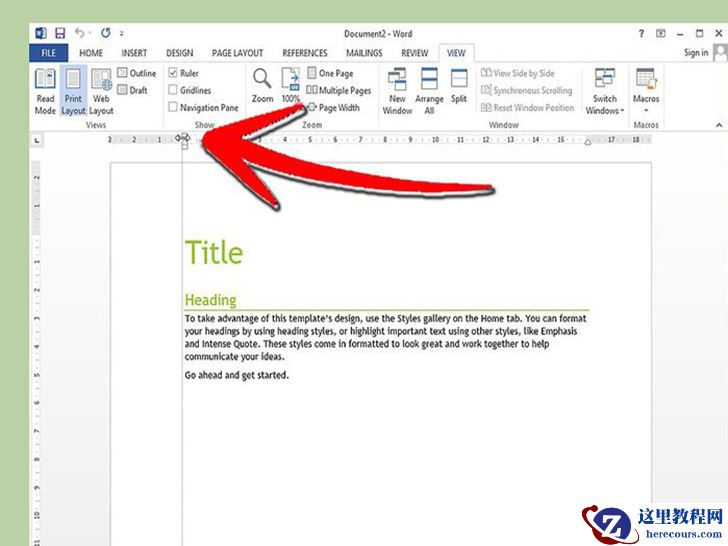Click the Macros button icon
Viewport: 728px width, 546px height.
[646, 79]
